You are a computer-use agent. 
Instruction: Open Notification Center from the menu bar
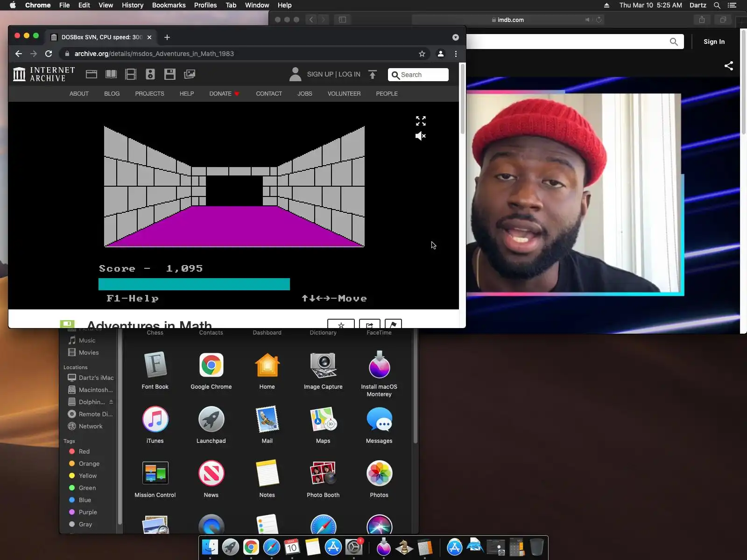732,5
